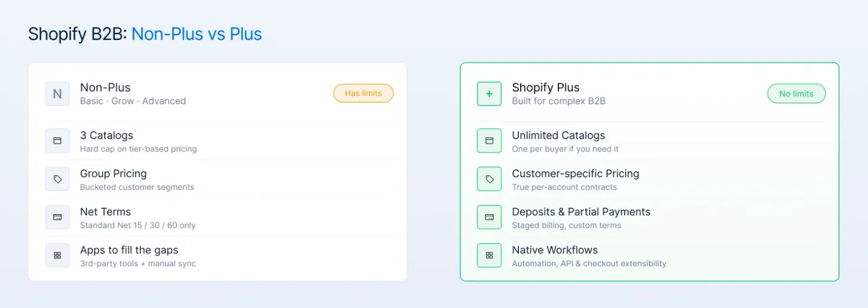
Task: Click the Unlimited Catalogs feature title
Action: pos(558,135)
